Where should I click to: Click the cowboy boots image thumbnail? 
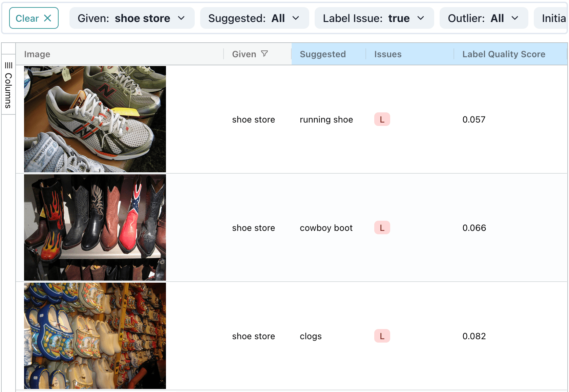pos(95,227)
